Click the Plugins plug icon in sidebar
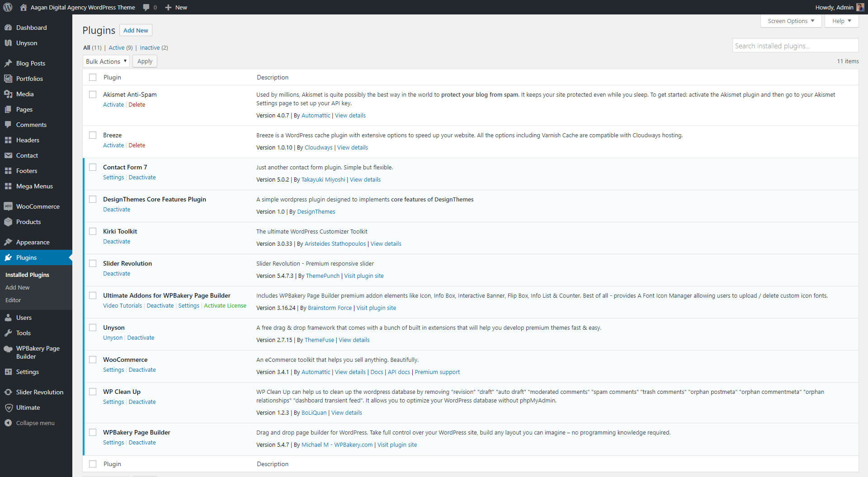This screenshot has width=868, height=477. point(8,257)
